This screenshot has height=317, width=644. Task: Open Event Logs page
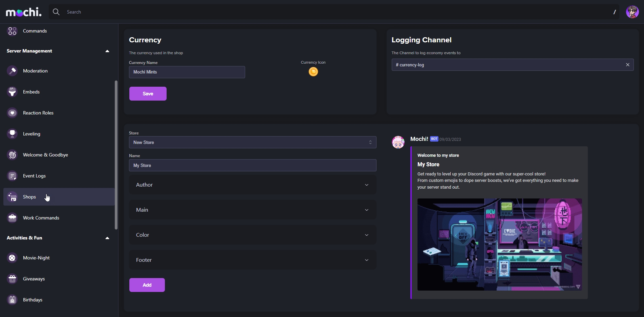pyautogui.click(x=34, y=176)
